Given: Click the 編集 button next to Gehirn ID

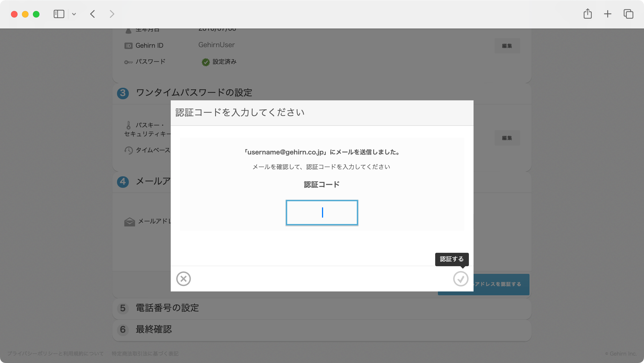Looking at the screenshot, I should [507, 46].
